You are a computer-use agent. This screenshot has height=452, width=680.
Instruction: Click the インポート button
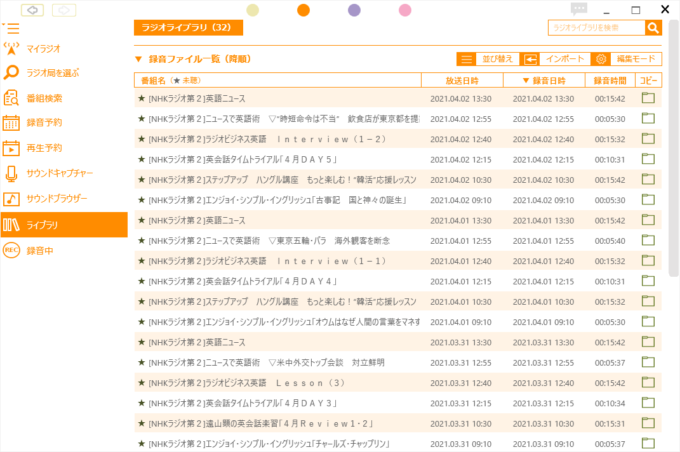click(565, 59)
